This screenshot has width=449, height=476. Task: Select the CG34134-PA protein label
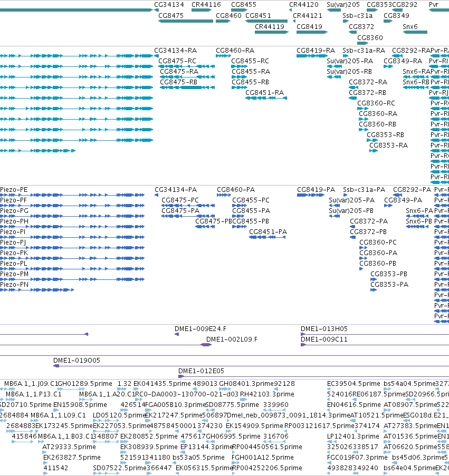coord(176,190)
